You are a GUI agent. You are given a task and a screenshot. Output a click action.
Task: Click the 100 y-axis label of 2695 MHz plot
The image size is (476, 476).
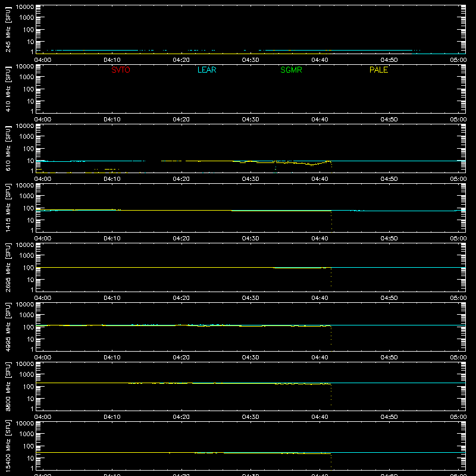[x=29, y=268]
